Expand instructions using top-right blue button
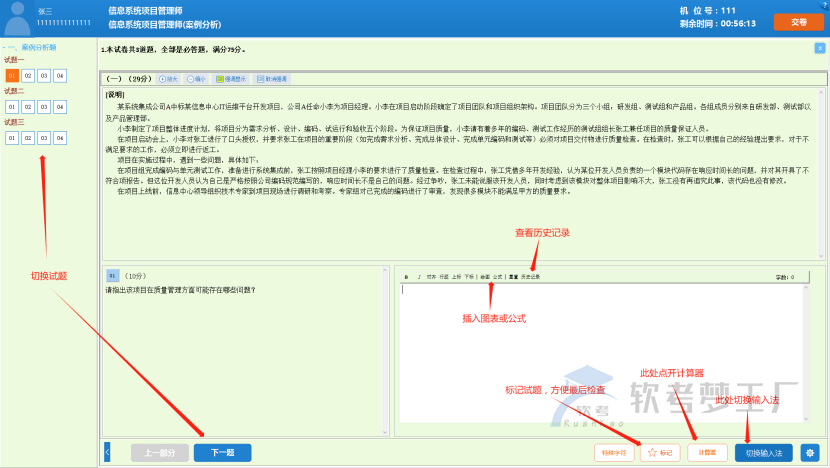 pos(819,48)
